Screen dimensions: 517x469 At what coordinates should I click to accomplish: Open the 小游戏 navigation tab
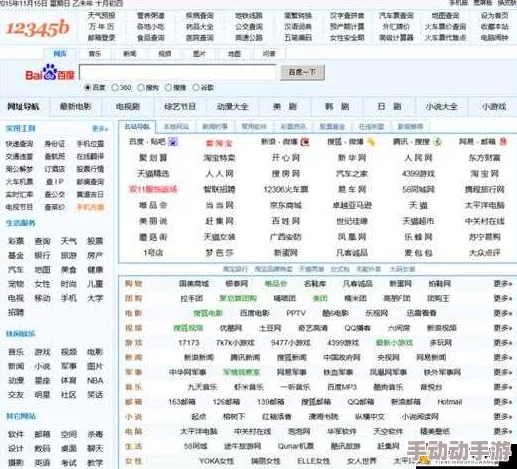point(494,107)
